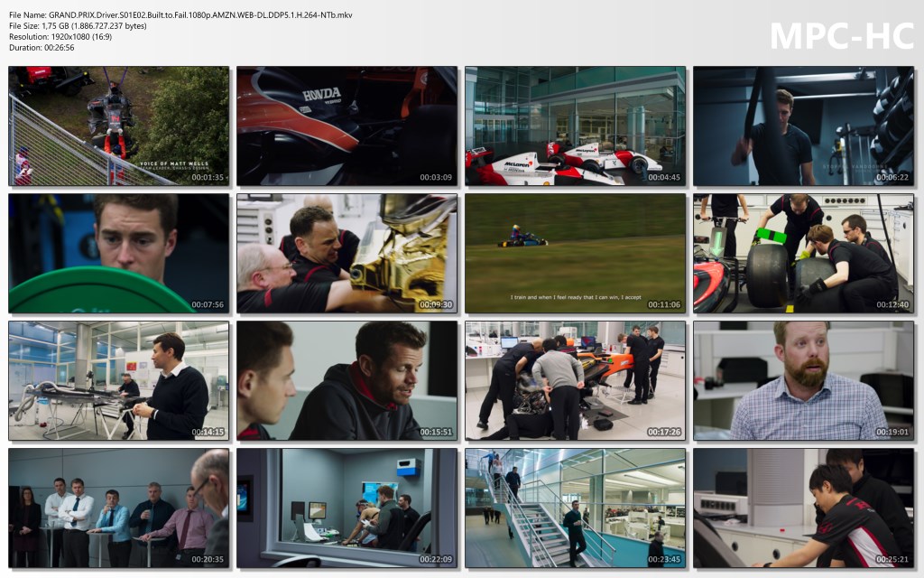
Task: Open the chassis workshop thumbnail at 00:14:15
Action: point(119,380)
